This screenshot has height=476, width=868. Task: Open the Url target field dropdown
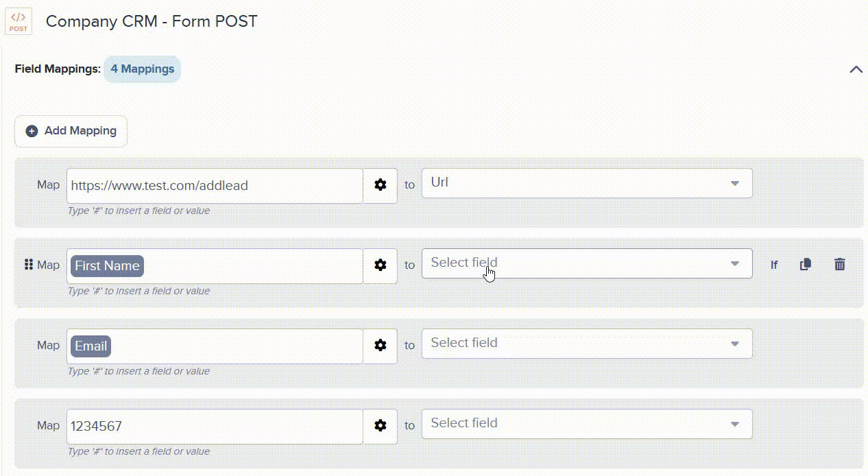click(587, 183)
